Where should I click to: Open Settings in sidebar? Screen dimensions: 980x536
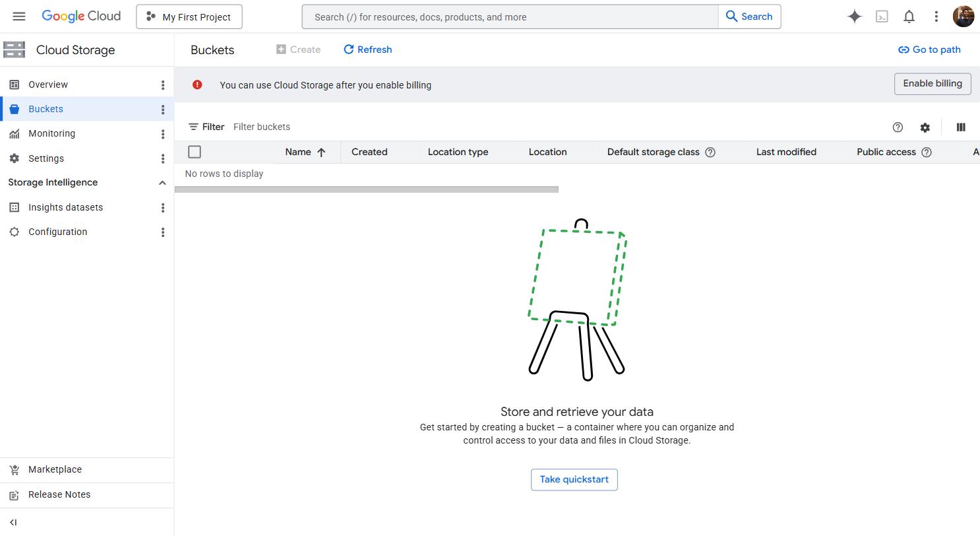click(x=46, y=158)
